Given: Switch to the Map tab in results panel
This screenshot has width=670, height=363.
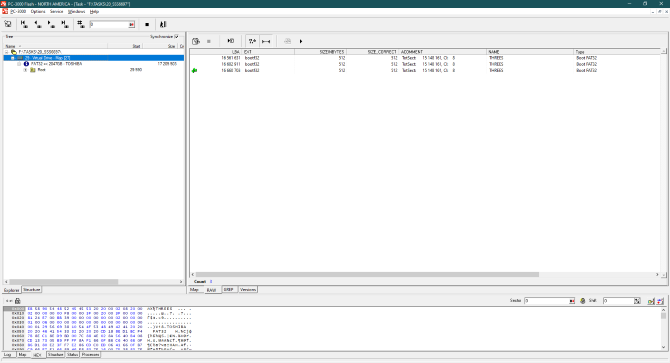Looking at the screenshot, I should [x=194, y=290].
